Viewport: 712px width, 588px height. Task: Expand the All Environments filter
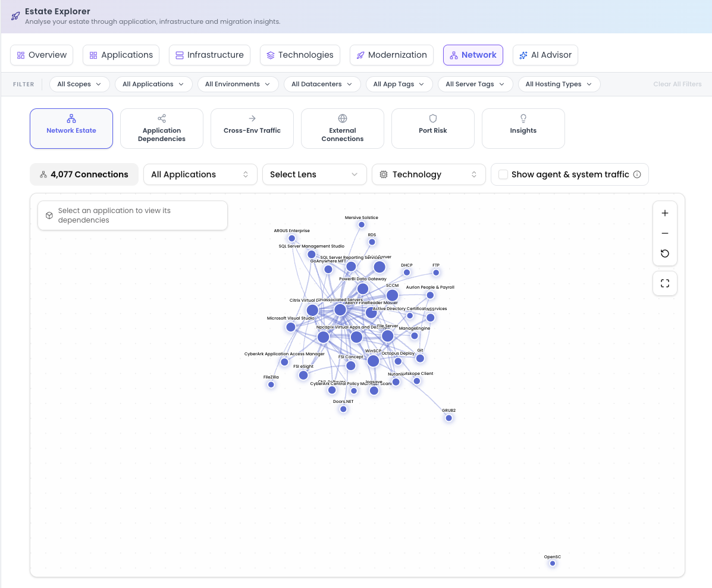(238, 84)
